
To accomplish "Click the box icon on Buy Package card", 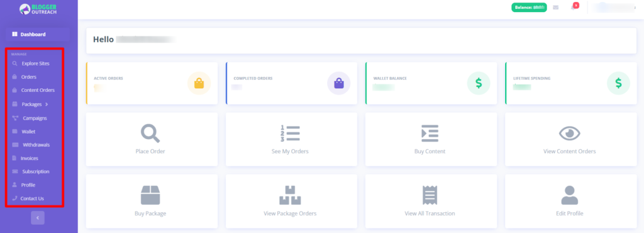I will 150,195.
